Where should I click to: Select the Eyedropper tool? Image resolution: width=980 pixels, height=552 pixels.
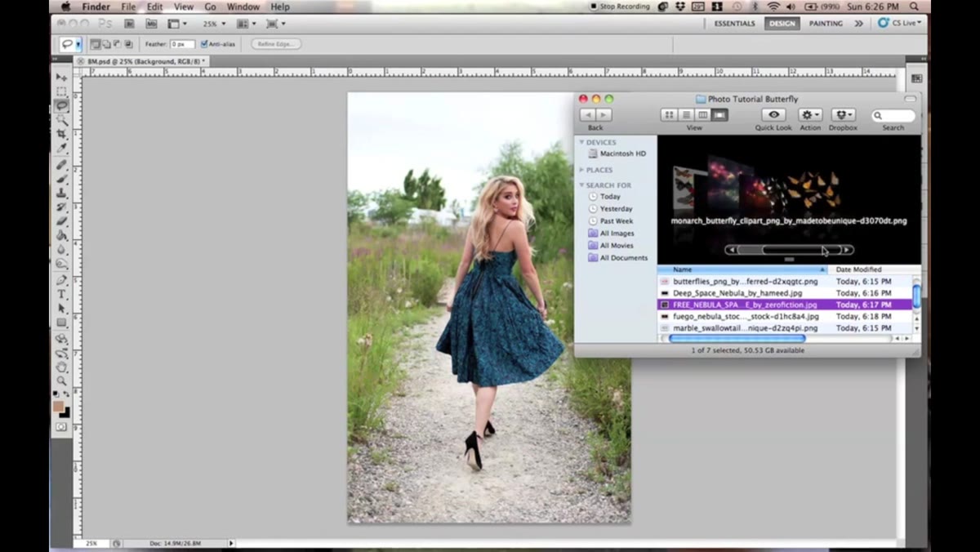click(x=61, y=147)
